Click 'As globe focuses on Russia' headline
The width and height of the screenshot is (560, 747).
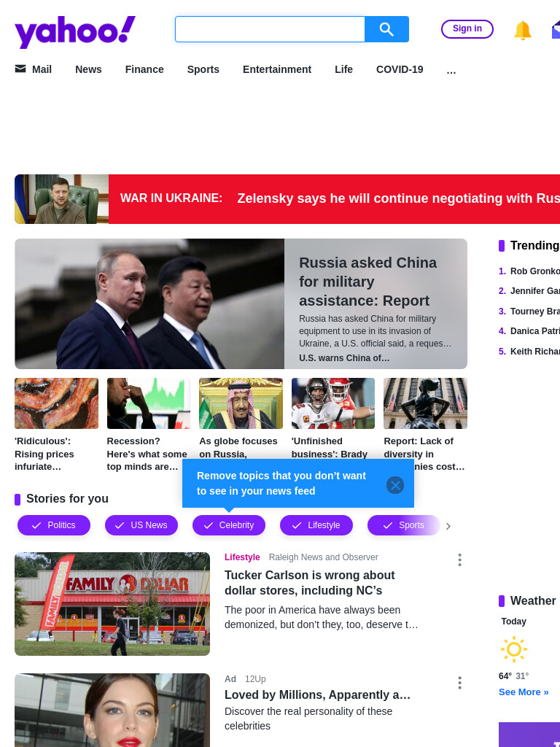[x=238, y=447]
